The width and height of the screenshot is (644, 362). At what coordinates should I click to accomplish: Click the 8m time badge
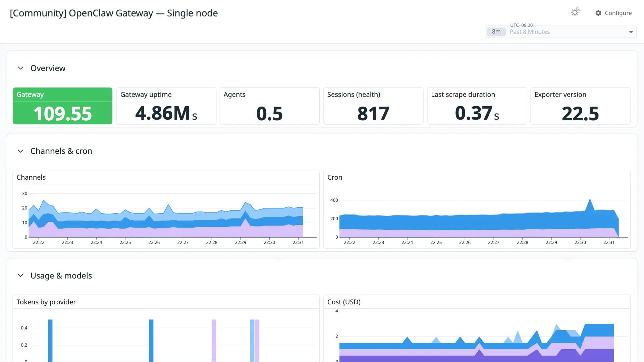pos(496,32)
